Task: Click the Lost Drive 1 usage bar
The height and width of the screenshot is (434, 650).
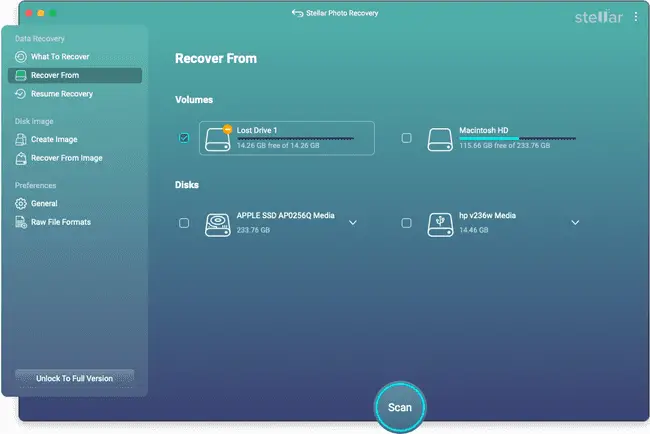Action: click(x=295, y=138)
